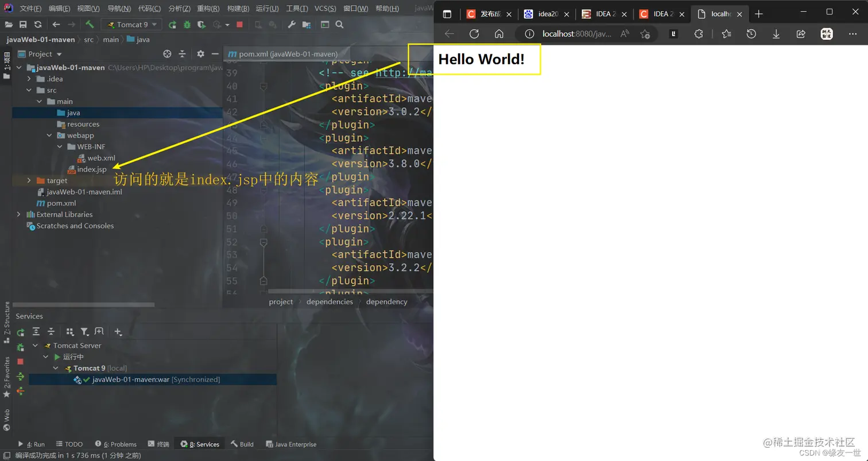Expand the target folder node
868x461 pixels.
[29, 180]
